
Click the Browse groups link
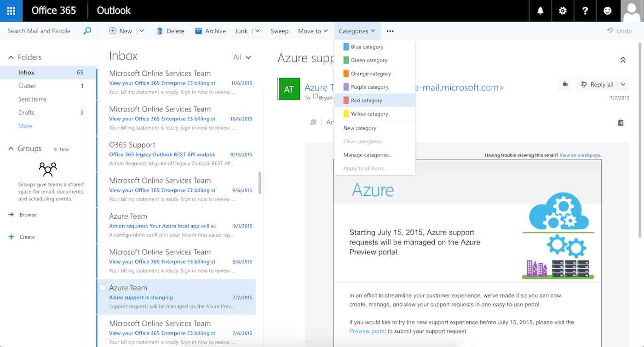pos(28,215)
